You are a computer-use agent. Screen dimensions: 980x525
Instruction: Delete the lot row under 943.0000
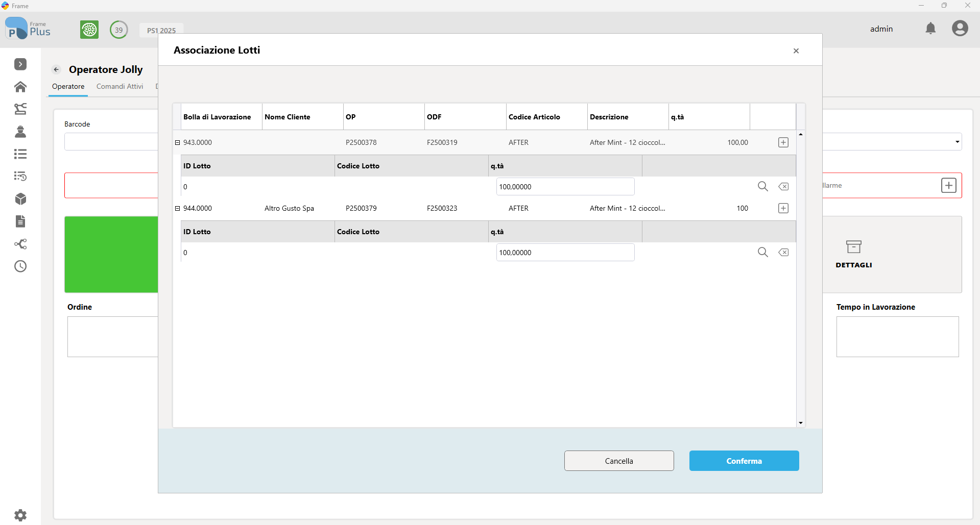(x=783, y=187)
